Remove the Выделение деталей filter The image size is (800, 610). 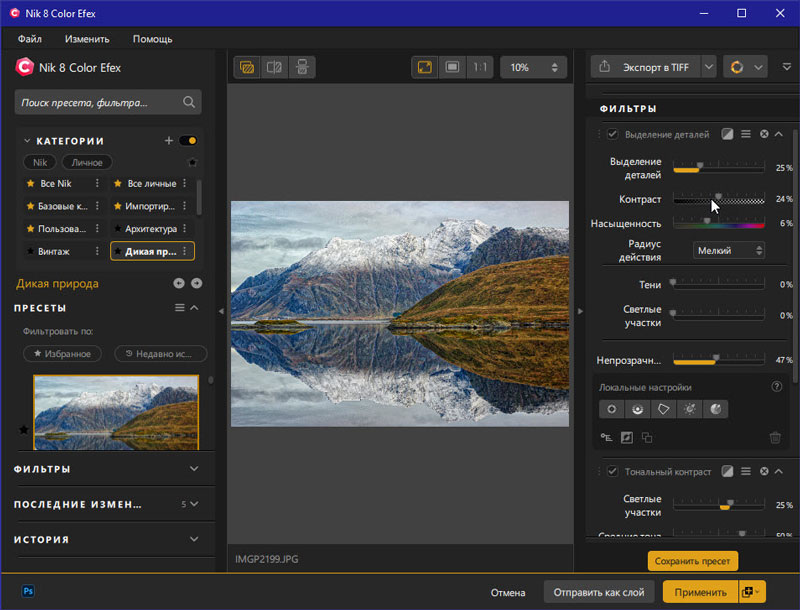tap(764, 134)
